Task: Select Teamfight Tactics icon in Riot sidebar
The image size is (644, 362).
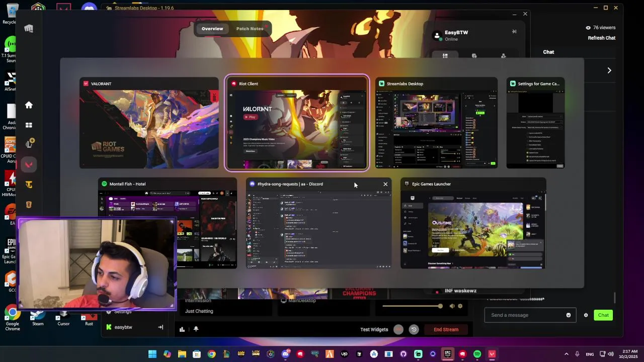Action: [x=29, y=185]
